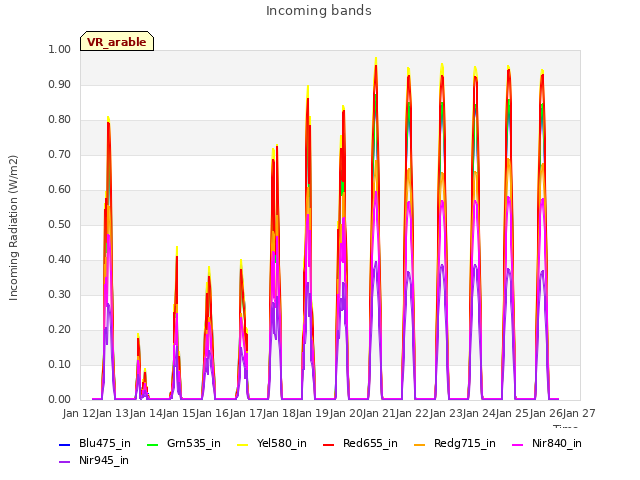Screen dimensions: 640x480
Task: Click the Incoming bands chart title
Action: click(x=319, y=11)
